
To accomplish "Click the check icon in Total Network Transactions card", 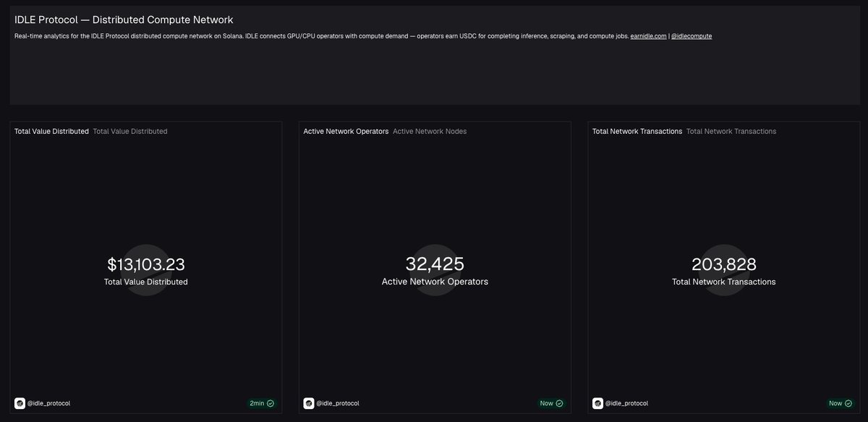I will tap(848, 403).
